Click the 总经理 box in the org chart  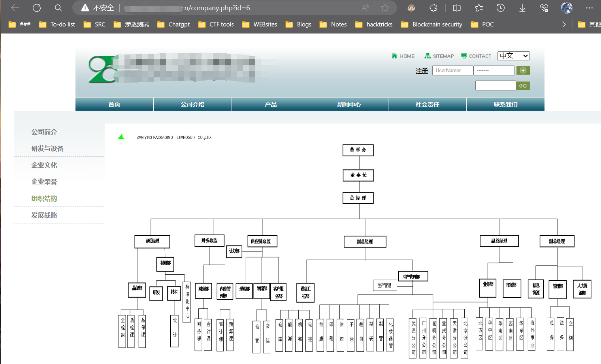coord(358,198)
